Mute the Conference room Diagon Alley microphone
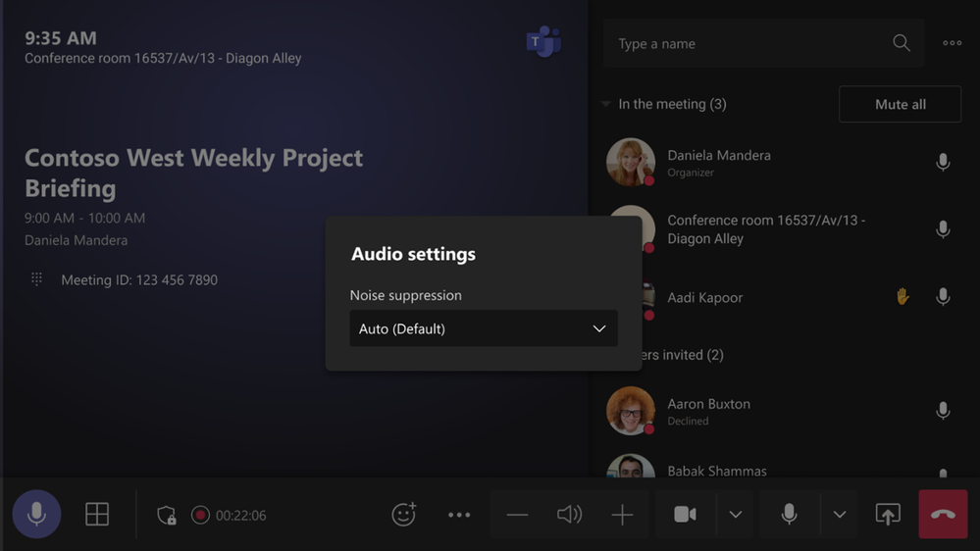The image size is (980, 551). [x=943, y=229]
